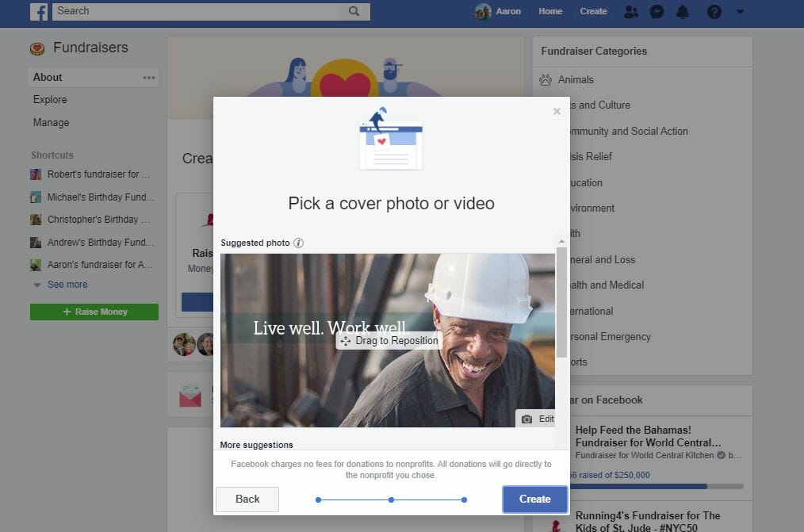This screenshot has height=532, width=804.
Task: Expand See more under Shortcuts
Action: click(x=67, y=284)
